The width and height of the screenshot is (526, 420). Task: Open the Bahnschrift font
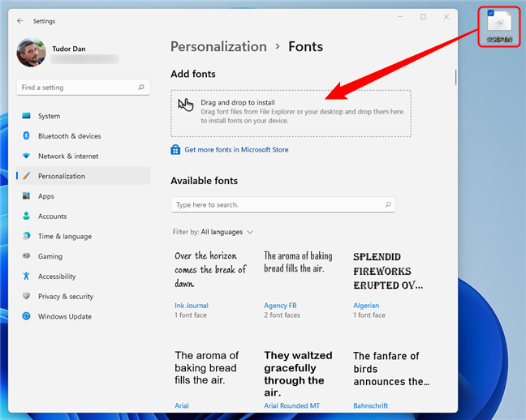coord(370,405)
